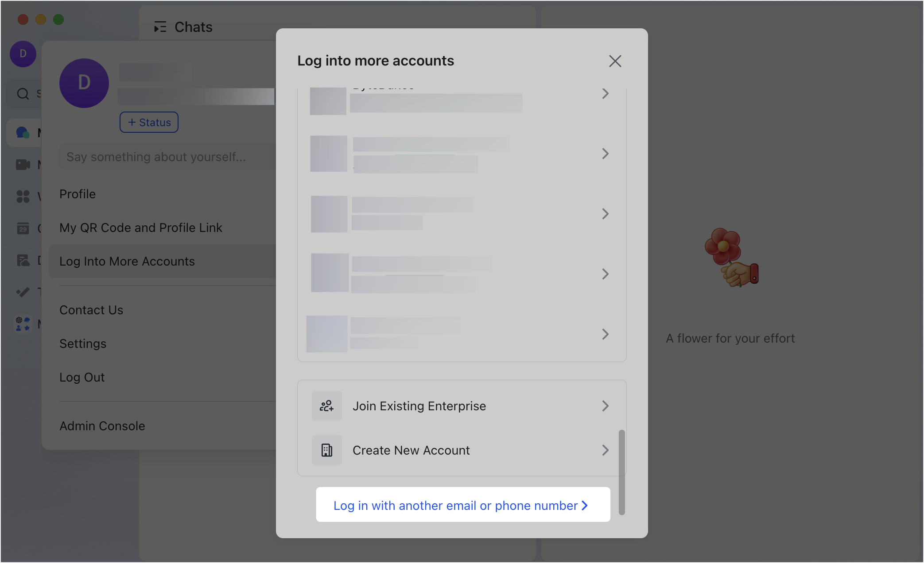Select the Video Meetings camera icon

(23, 164)
